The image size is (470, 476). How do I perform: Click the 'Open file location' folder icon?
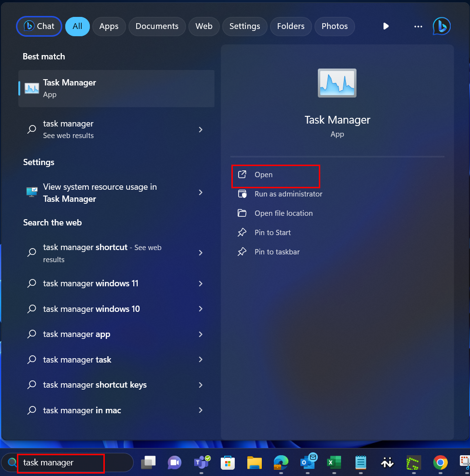242,213
